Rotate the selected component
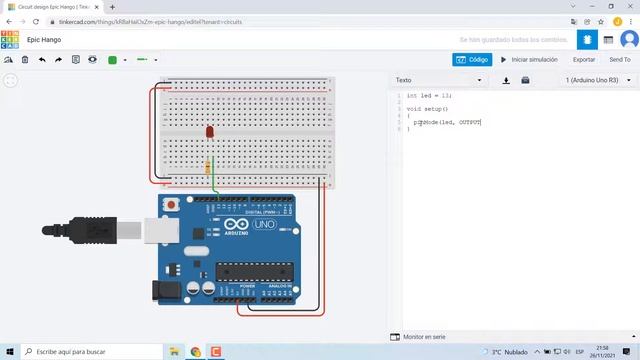Screen dimensions: 640x360 pos(8,60)
